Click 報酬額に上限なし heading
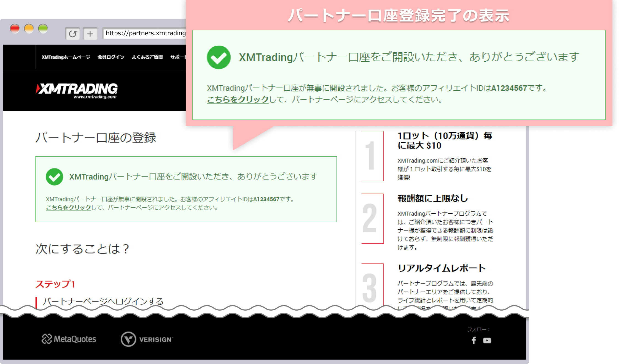Image resolution: width=619 pixels, height=364 pixels. (433, 198)
